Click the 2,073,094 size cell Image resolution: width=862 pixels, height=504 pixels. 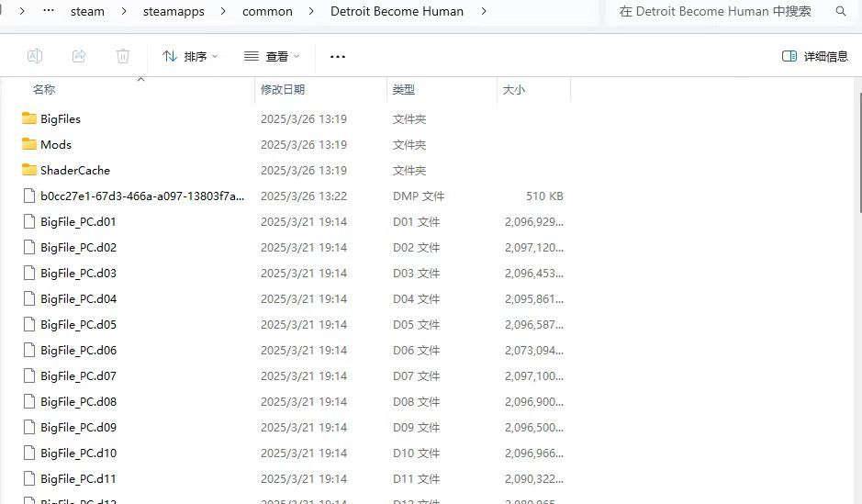coord(533,351)
